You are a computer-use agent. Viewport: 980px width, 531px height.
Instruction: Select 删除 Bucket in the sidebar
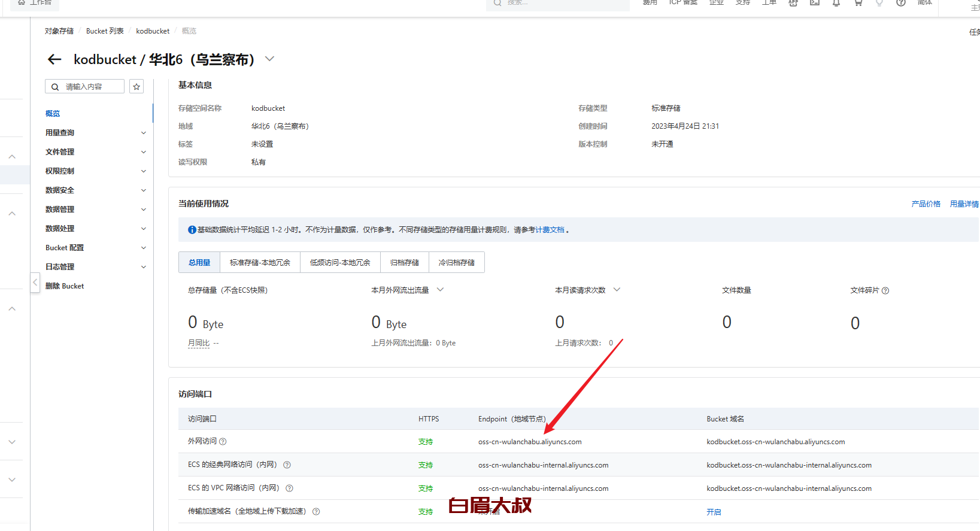(x=65, y=286)
